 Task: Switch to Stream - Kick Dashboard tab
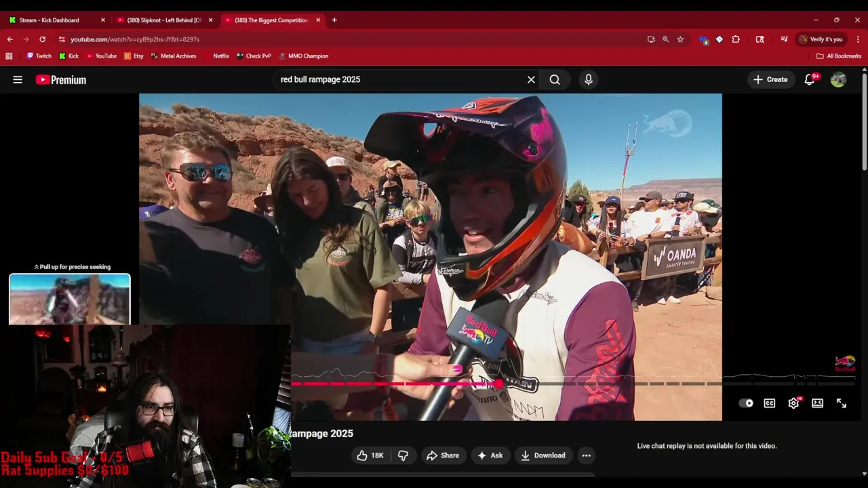pos(53,20)
